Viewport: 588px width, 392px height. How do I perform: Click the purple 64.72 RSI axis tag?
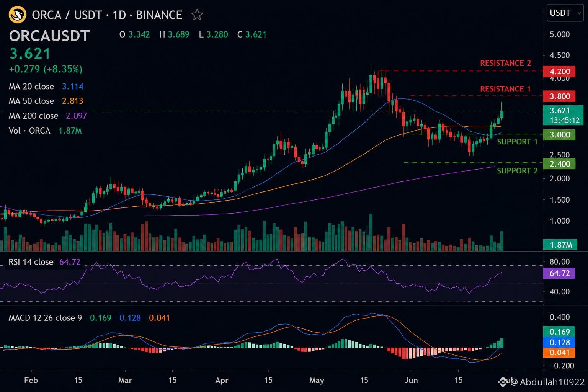[559, 273]
